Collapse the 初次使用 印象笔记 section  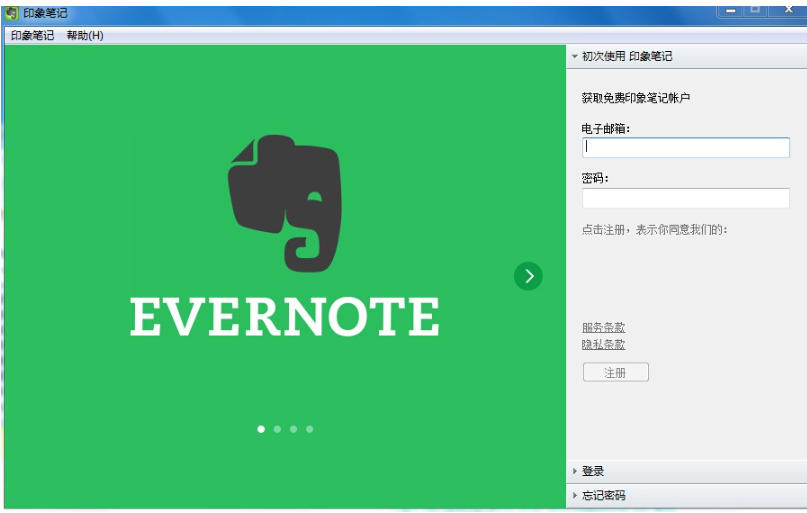coord(687,56)
